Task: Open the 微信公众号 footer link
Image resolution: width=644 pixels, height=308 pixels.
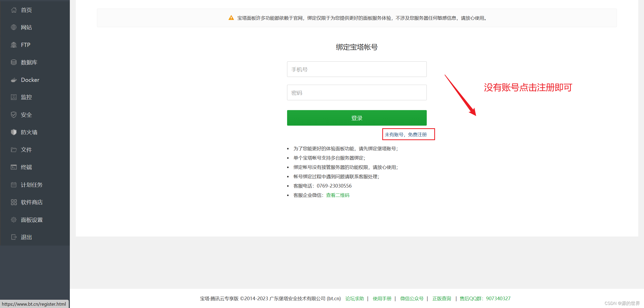Action: [412, 298]
